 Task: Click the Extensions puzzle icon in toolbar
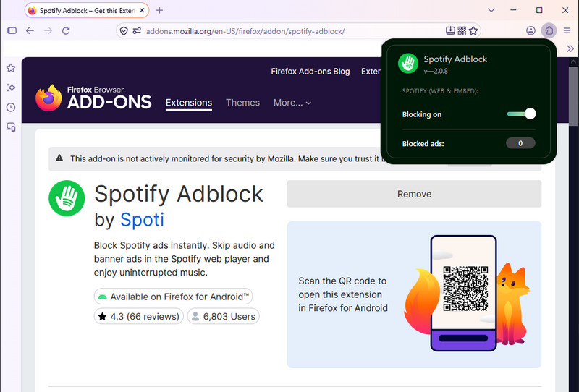[x=549, y=30]
